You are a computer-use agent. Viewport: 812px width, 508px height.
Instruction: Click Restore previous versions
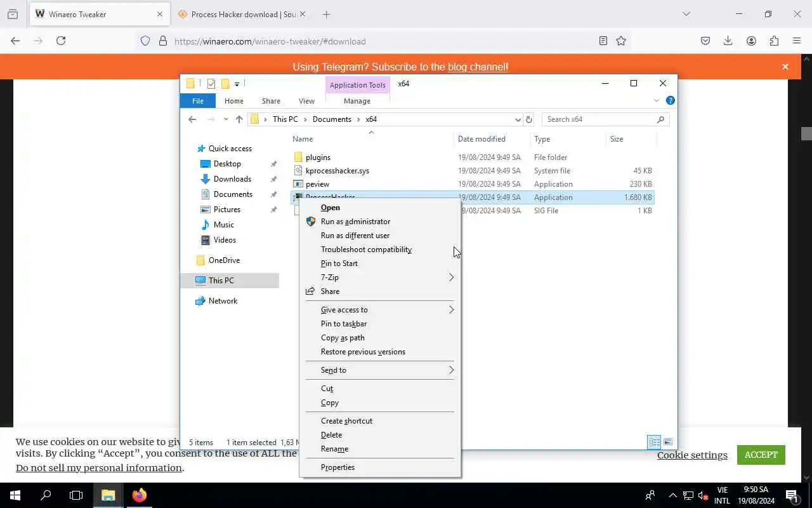tap(363, 352)
